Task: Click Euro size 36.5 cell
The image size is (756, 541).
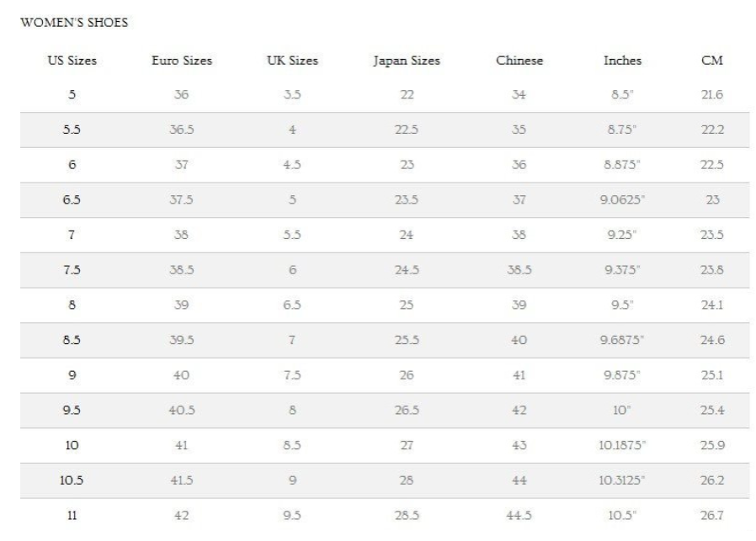Action: 182,131
